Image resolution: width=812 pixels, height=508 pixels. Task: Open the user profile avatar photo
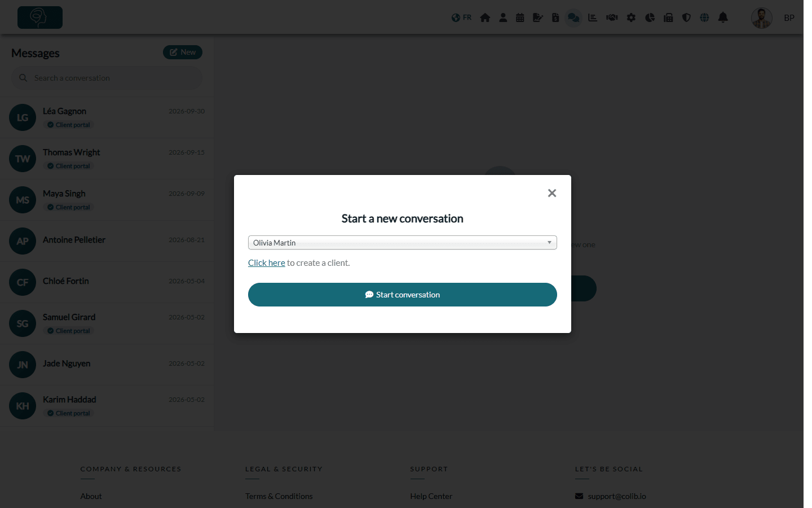tap(762, 18)
